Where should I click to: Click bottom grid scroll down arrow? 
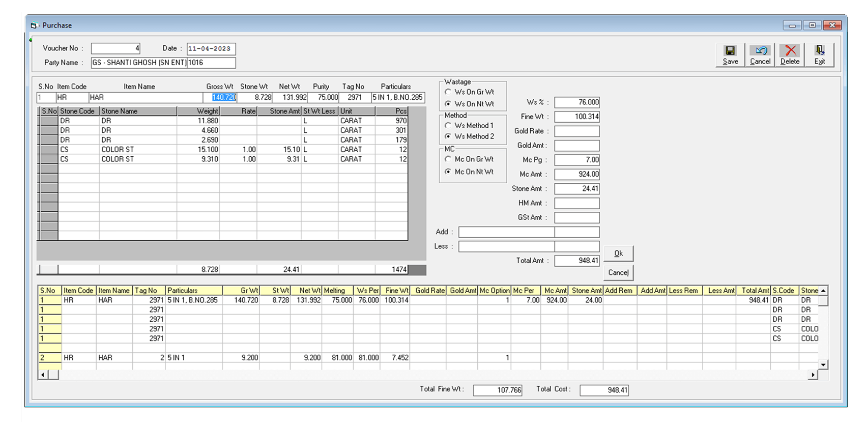click(x=823, y=364)
